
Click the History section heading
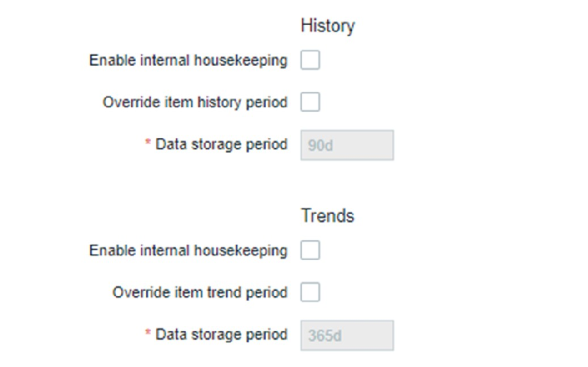[x=327, y=25]
